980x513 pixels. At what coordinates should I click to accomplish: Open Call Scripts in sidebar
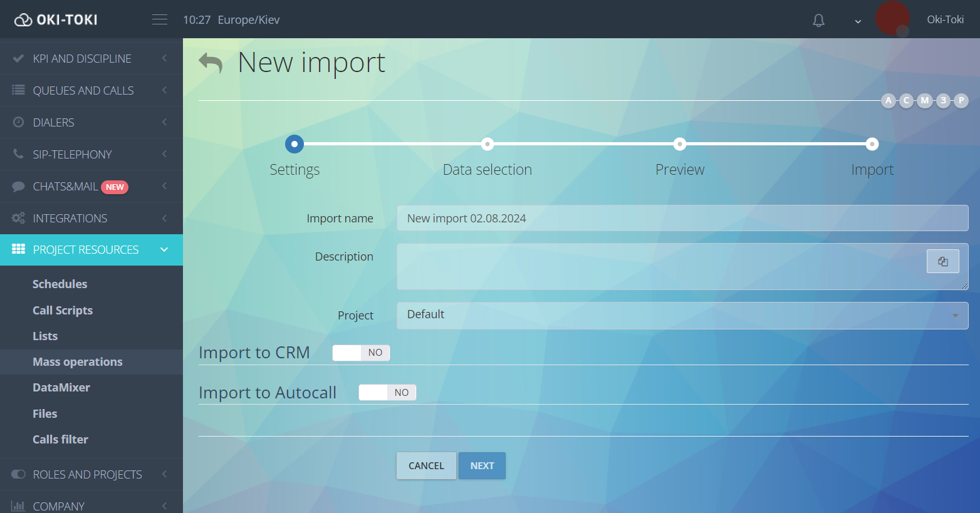click(63, 311)
